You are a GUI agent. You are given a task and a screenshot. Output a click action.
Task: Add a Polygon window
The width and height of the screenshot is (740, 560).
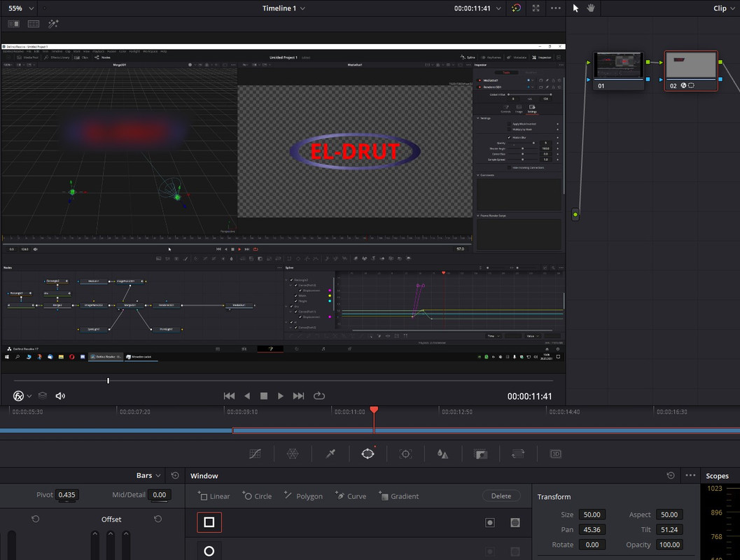pos(303,496)
